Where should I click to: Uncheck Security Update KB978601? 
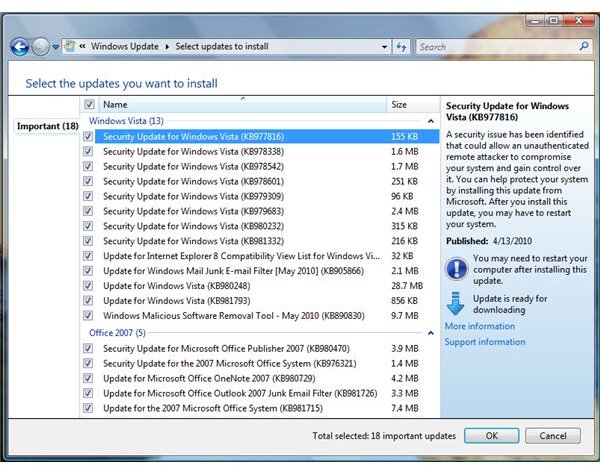[x=88, y=181]
